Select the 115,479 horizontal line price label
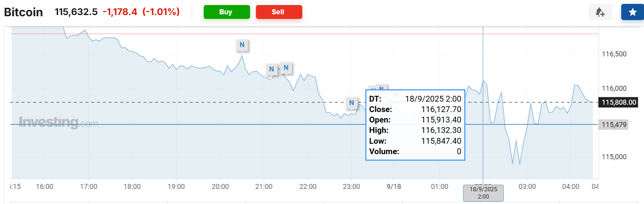Screen dimensions: 644x204 614,125
